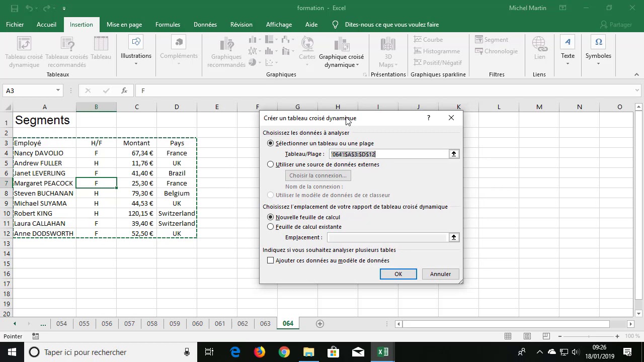
Task: Click the dialog help question mark
Action: coord(429,118)
